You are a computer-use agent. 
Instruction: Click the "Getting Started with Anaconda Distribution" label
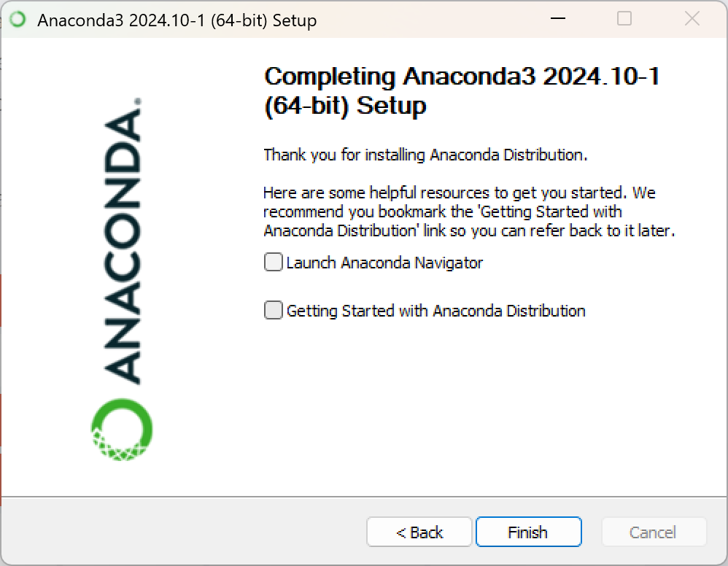436,311
